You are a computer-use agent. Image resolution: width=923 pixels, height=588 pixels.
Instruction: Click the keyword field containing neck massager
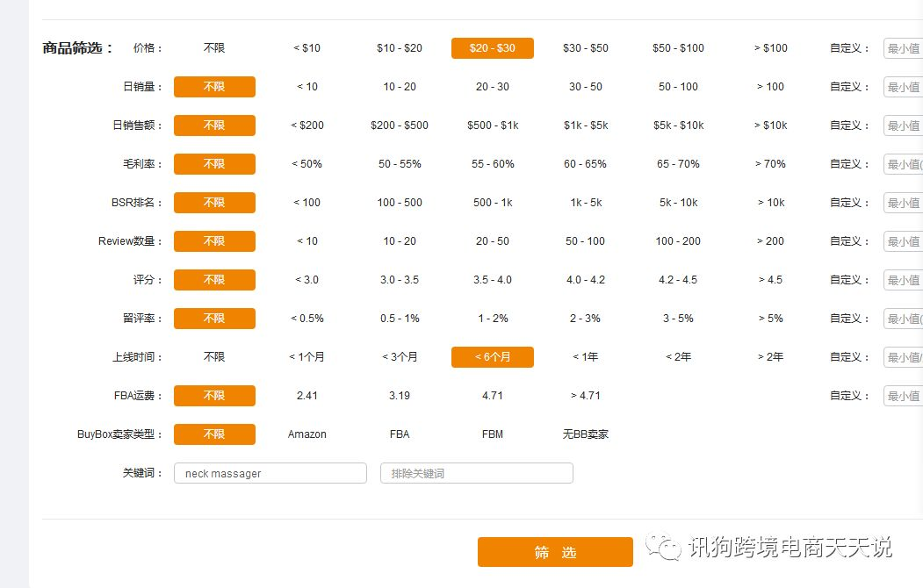[x=270, y=473]
